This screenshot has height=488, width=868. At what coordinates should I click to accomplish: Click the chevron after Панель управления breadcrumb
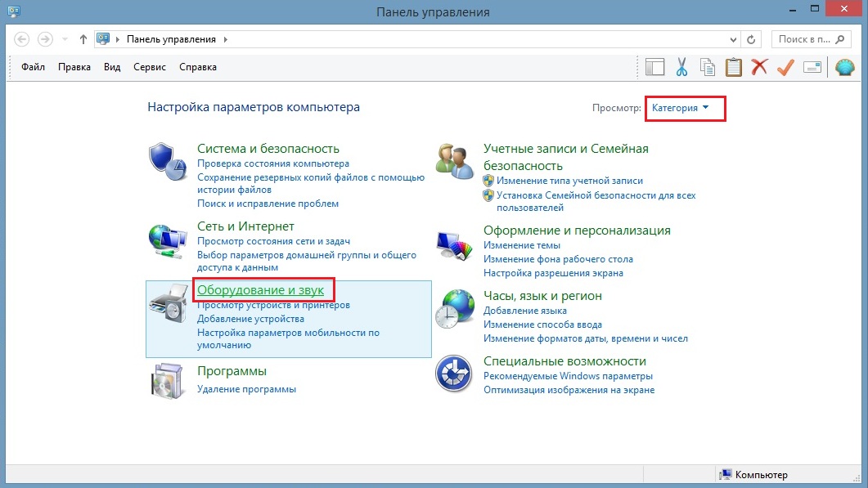tap(225, 39)
